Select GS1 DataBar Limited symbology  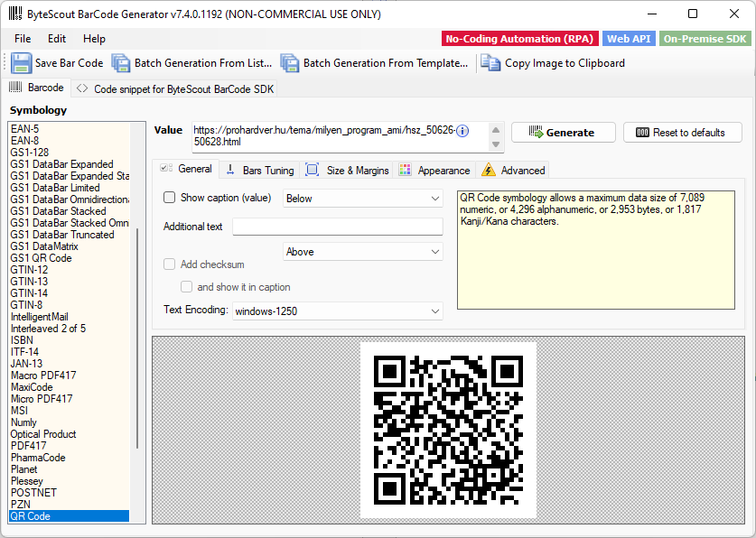[69, 188]
